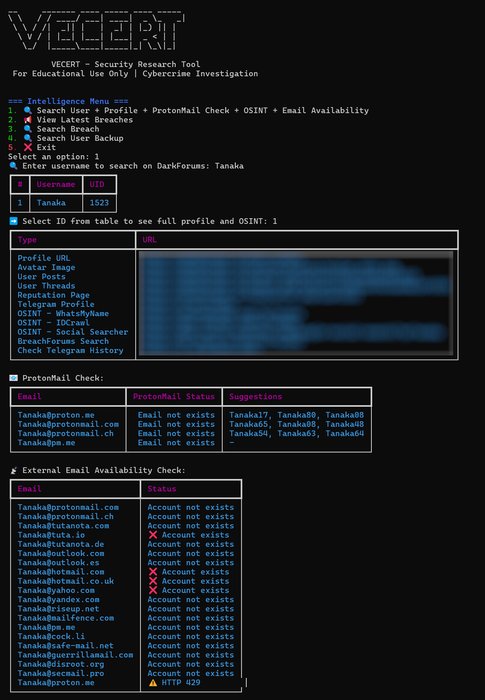
Task: Click the megaphone icon for View Latest Breaches
Action: tap(28, 120)
